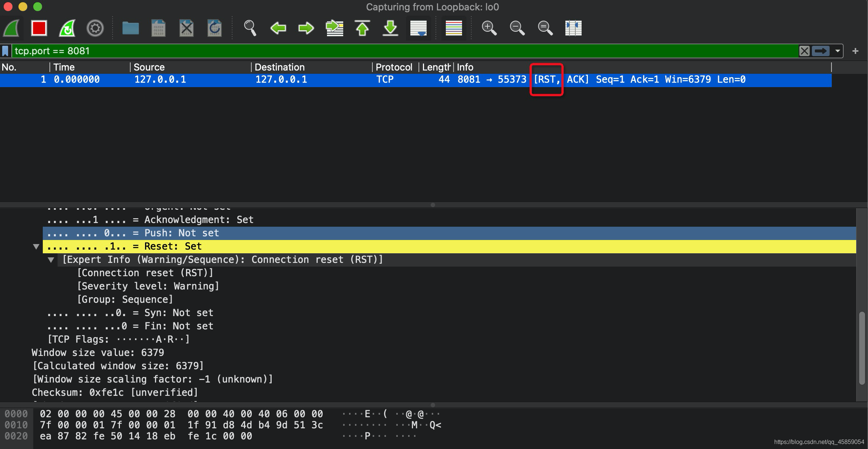Go to first packet icon

tap(362, 28)
